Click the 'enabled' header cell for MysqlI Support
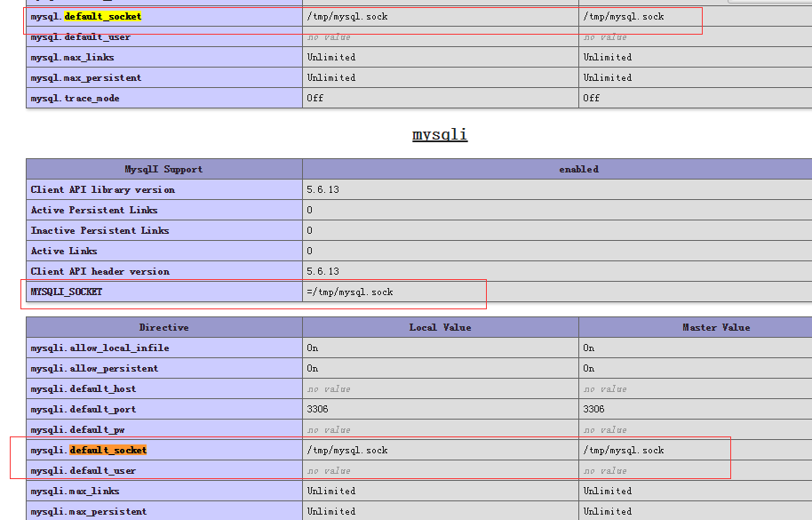The width and height of the screenshot is (812, 520). tap(557, 170)
